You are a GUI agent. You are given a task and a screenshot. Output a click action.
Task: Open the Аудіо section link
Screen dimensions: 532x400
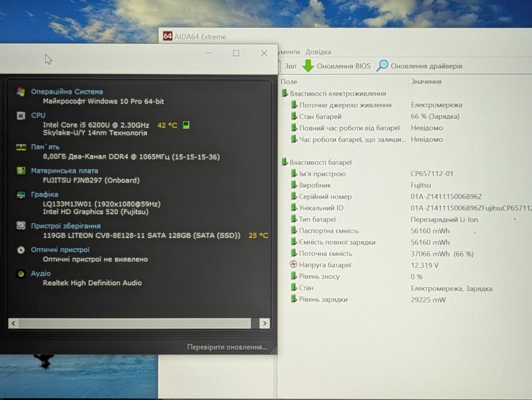(x=41, y=273)
